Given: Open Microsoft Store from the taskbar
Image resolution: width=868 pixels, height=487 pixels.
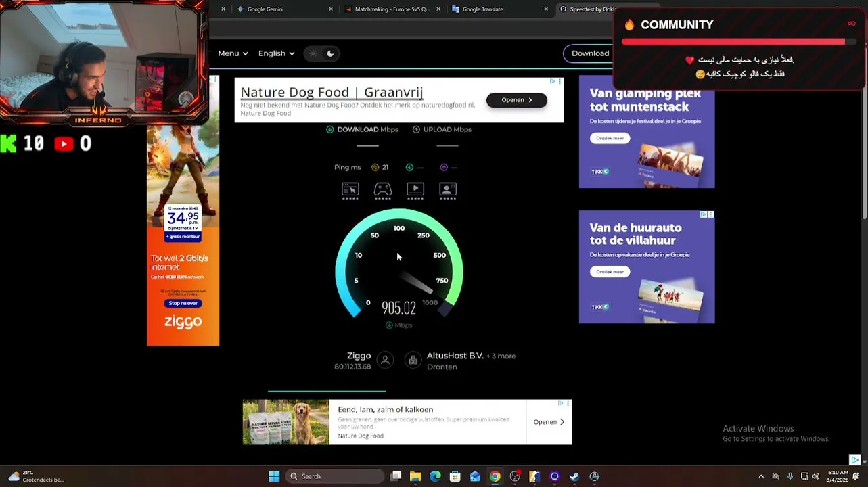Looking at the screenshot, I should click(x=455, y=476).
